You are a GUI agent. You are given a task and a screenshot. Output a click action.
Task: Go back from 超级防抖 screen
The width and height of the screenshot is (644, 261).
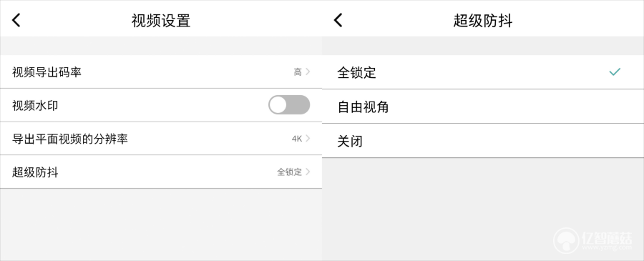click(338, 20)
